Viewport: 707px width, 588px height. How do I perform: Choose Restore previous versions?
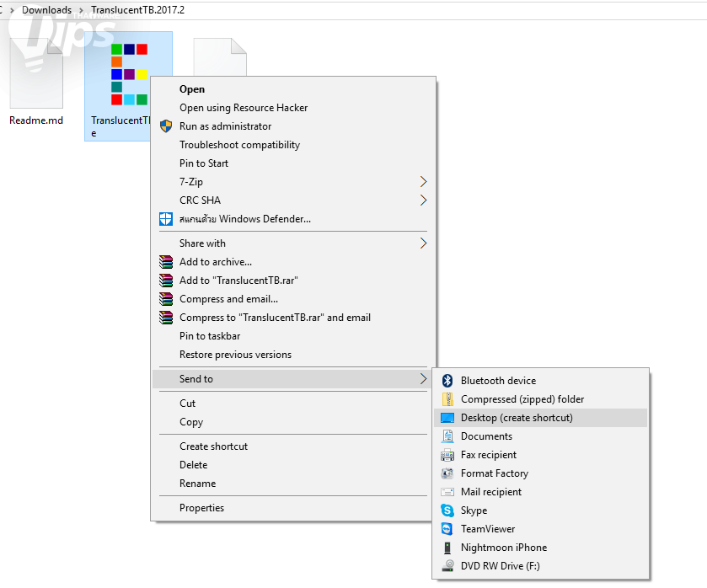coord(293,355)
